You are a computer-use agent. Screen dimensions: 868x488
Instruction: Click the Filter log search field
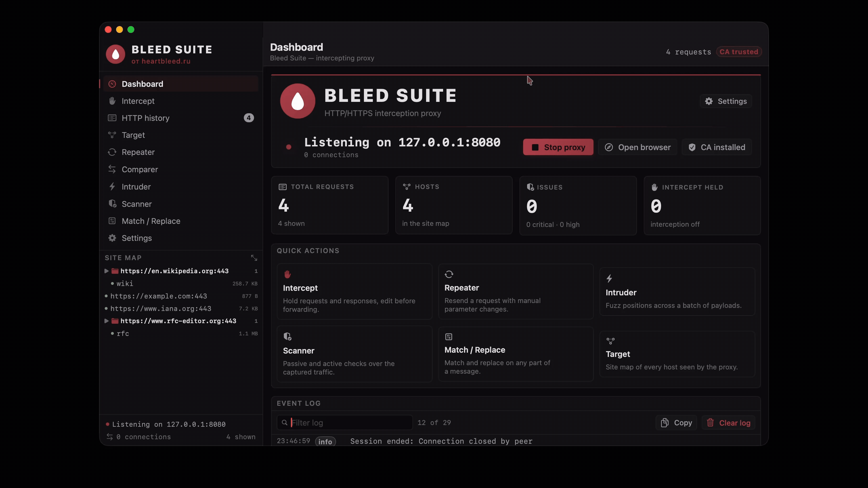click(345, 423)
